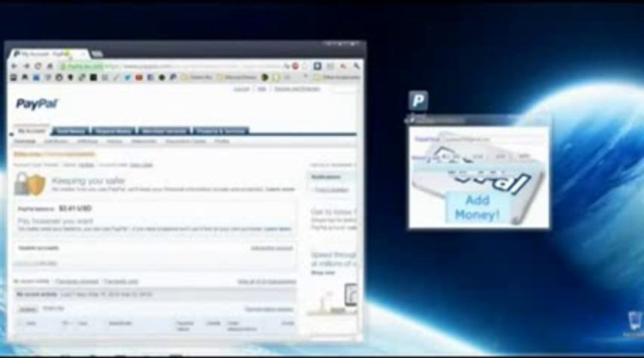644x358 pixels.
Task: Open the Twitter bookmark icon
Action: (128, 78)
